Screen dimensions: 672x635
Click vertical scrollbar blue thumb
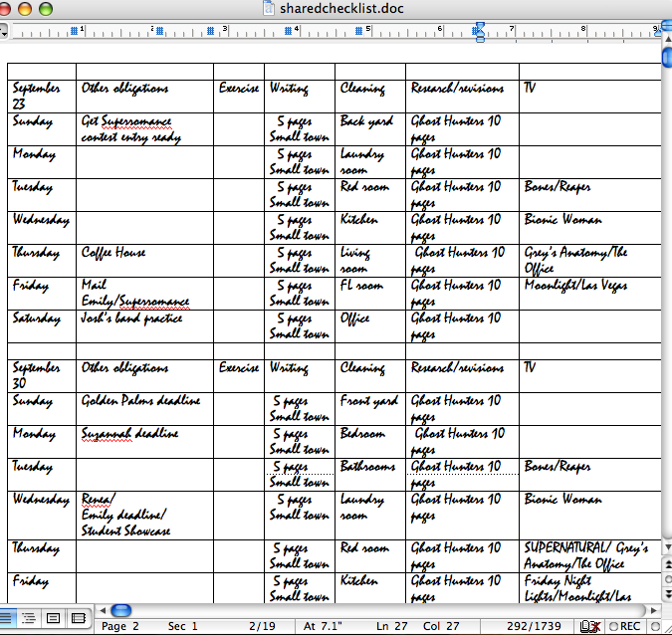click(x=667, y=57)
